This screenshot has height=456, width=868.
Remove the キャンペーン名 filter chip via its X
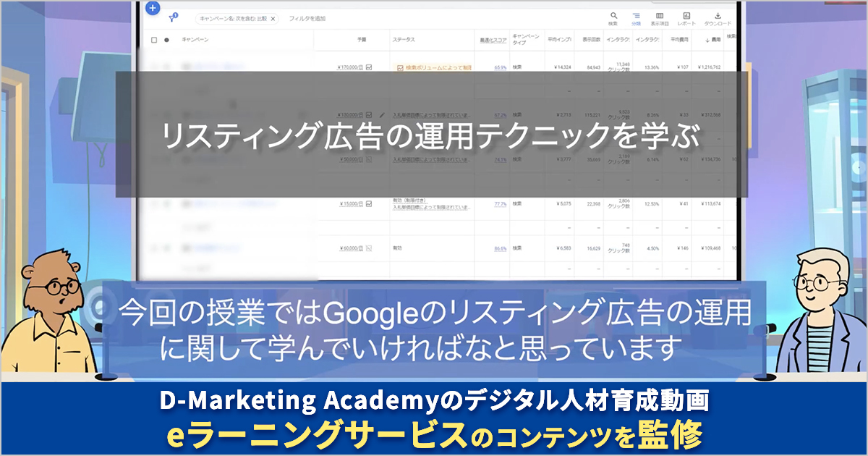coord(273,18)
